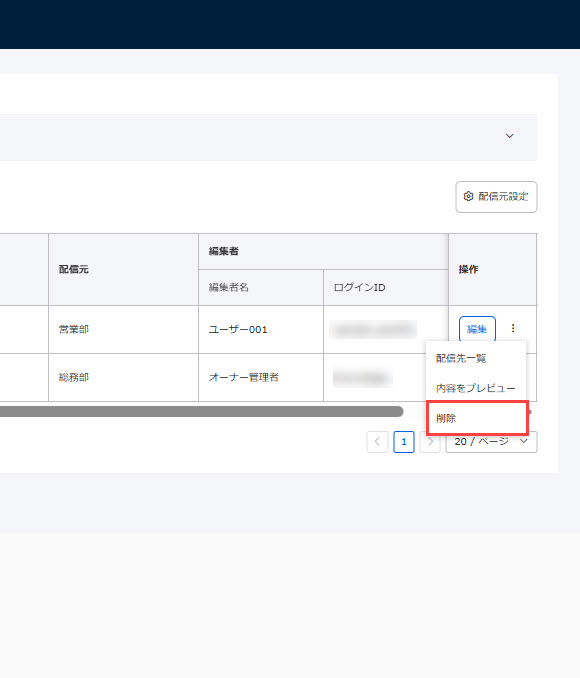Viewport: 580px width, 678px height.
Task: Click the 総務部 cell
Action: pyautogui.click(x=123, y=377)
